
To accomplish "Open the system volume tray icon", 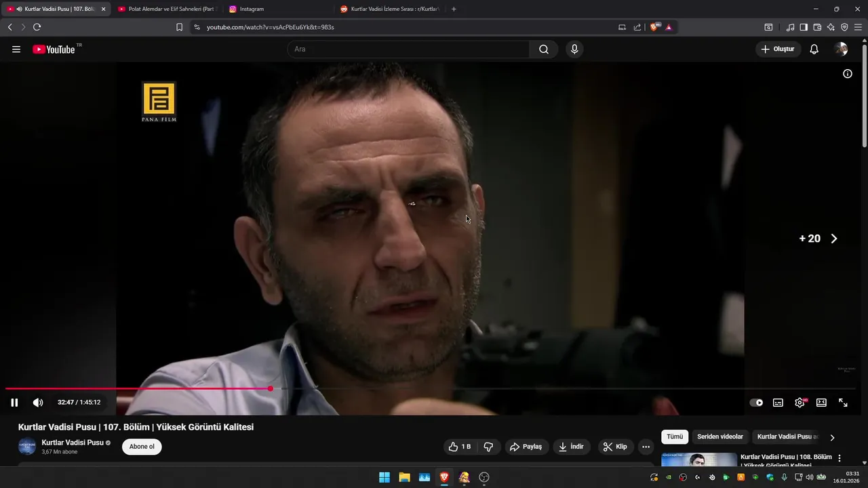I will (x=809, y=477).
